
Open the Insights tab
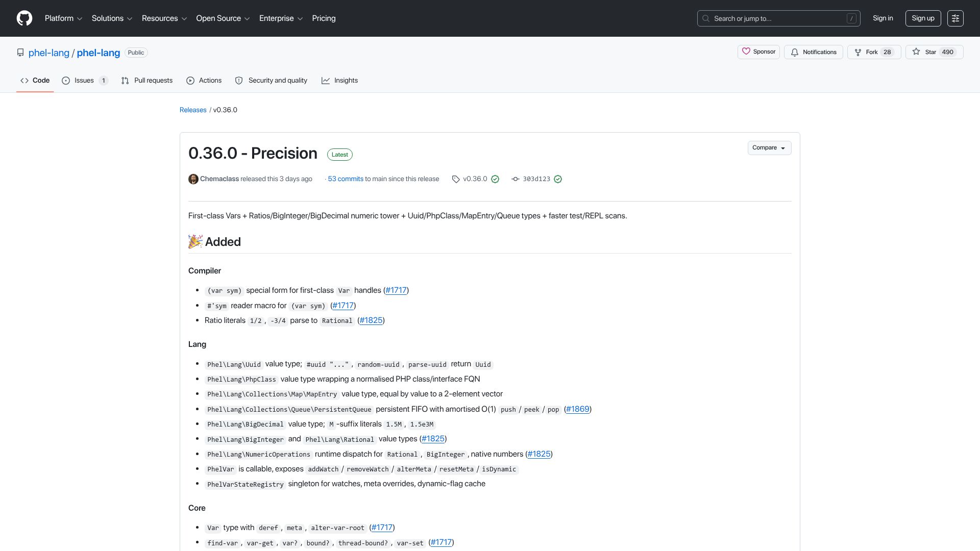click(x=340, y=81)
